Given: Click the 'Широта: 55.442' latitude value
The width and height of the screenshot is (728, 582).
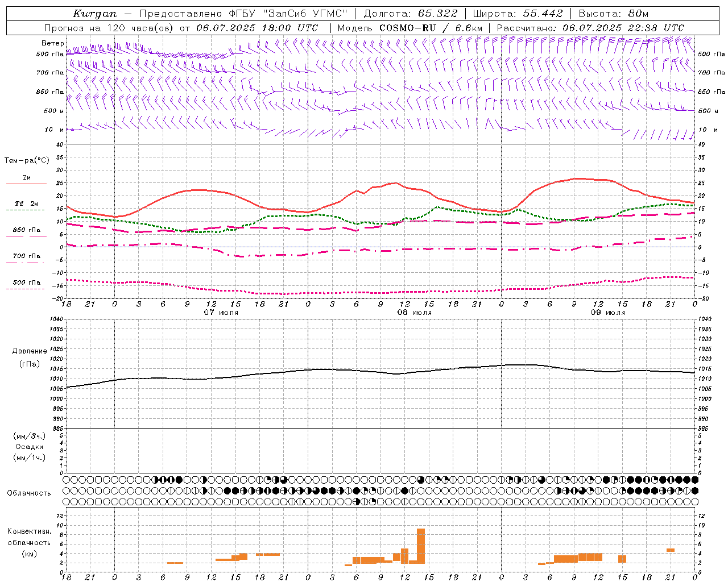Looking at the screenshot, I should click(x=518, y=14).
